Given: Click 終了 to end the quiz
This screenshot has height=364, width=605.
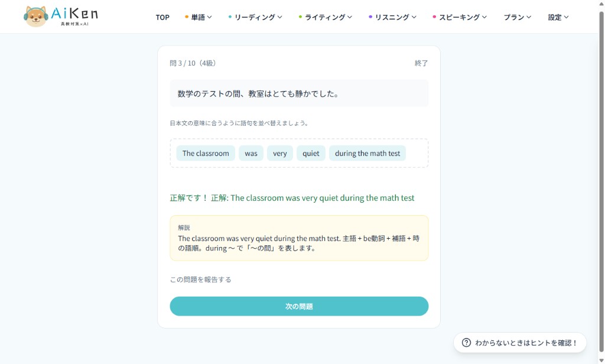Looking at the screenshot, I should click(421, 63).
